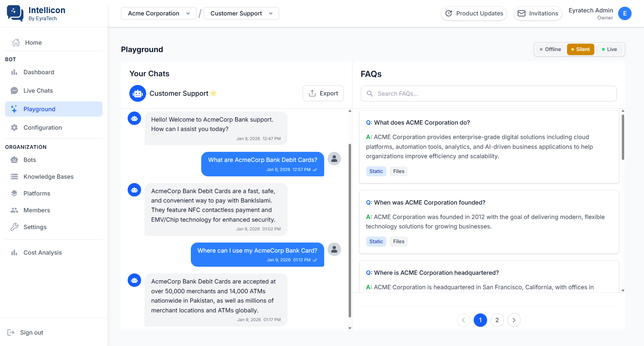Screen dimensions: 644x346
Task: Click Static tag on 'When was ACME Corporation founded?'
Action: (376, 242)
